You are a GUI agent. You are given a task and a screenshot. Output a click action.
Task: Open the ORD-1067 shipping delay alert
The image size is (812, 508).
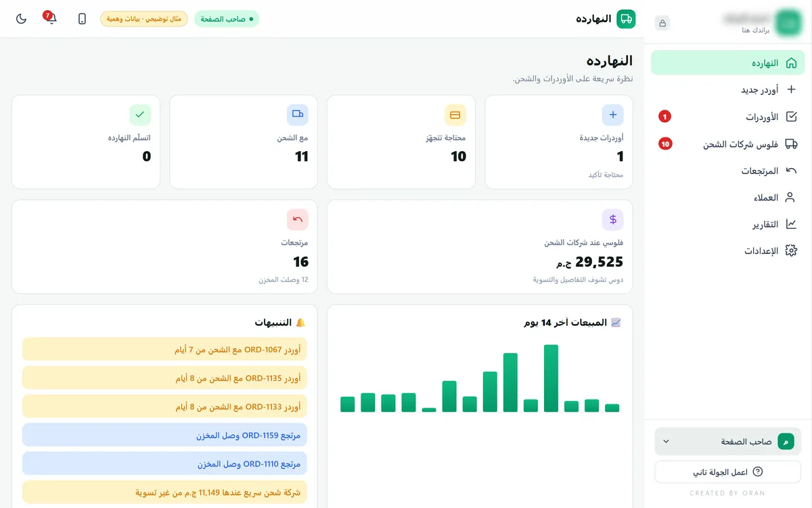(x=164, y=350)
